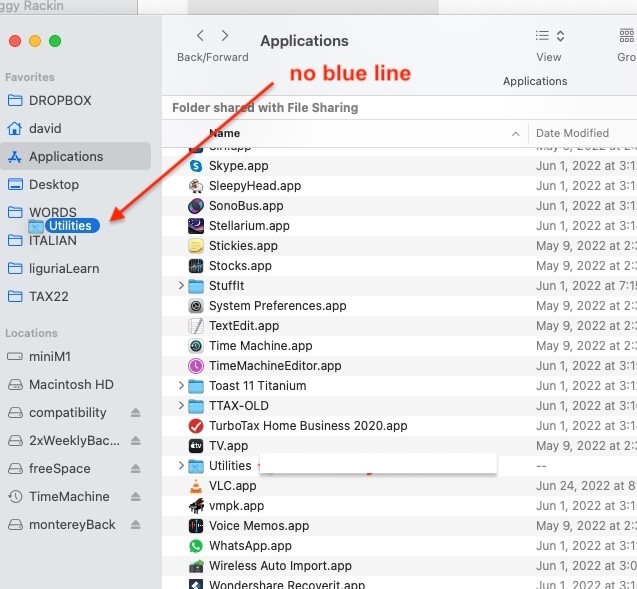637x589 pixels.
Task: Click the VLC.app cone icon
Action: [196, 486]
